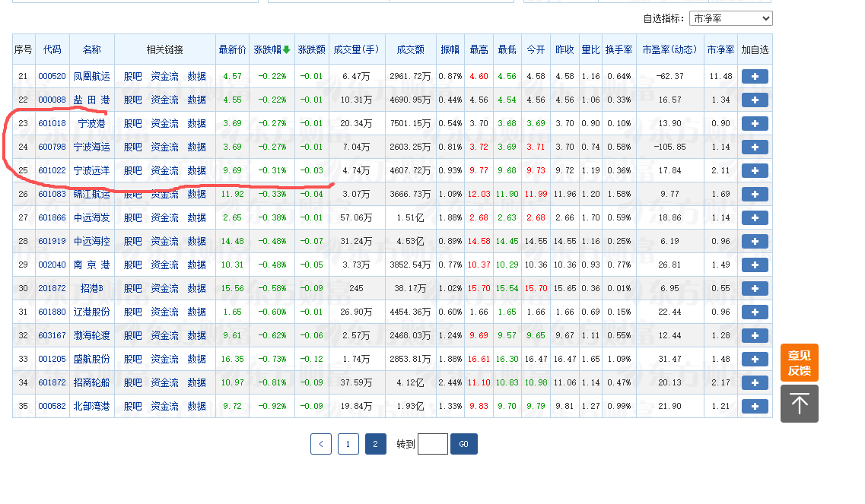Add 凤凰航运 to watchlist with plus button
This screenshot has width=865, height=504.
pos(755,76)
